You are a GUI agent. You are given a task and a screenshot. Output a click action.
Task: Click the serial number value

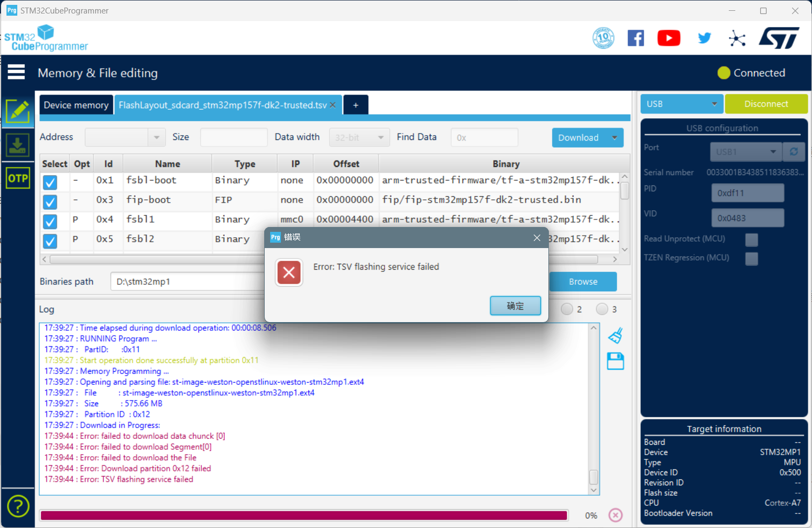click(755, 172)
